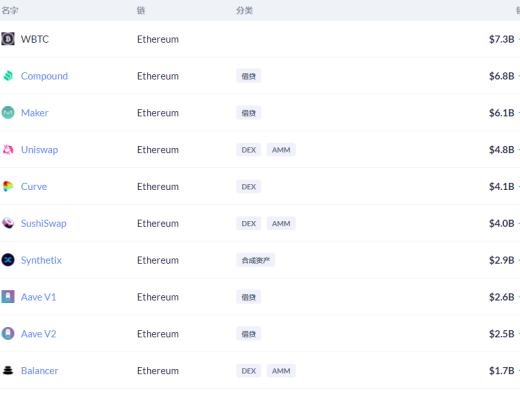Click the DEX tag in Uniswap row

249,150
